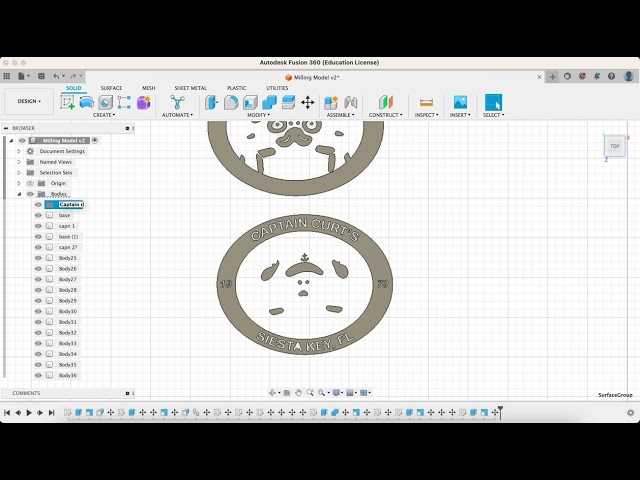Open the DESIGN workspace dropdown
Image resolution: width=640 pixels, height=480 pixels.
tap(29, 101)
